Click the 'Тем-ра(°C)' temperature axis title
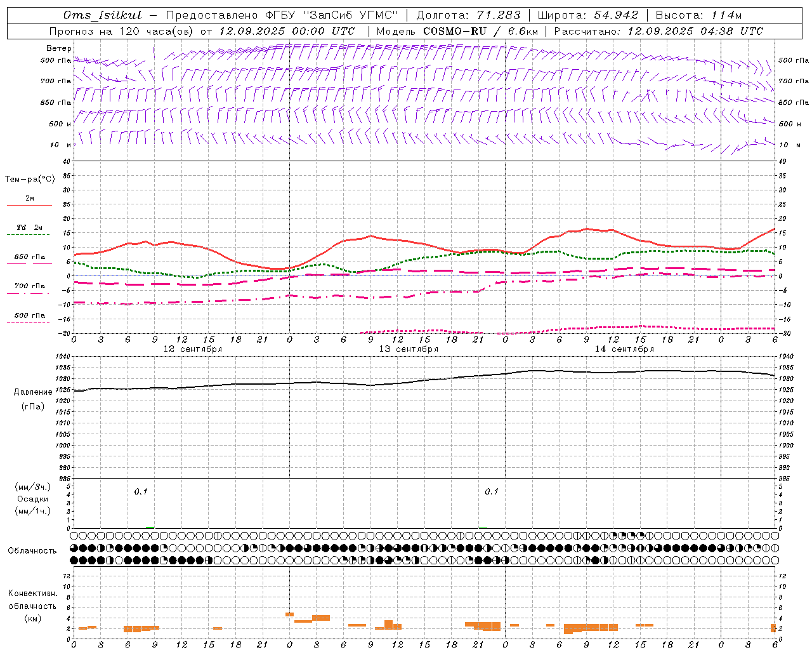The height and width of the screenshot is (650, 812). [30, 180]
